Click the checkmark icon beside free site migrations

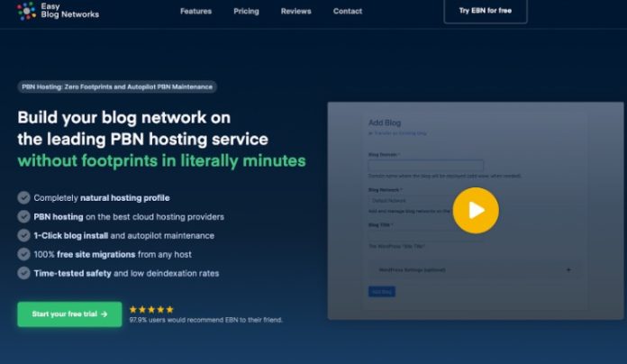[23, 254]
